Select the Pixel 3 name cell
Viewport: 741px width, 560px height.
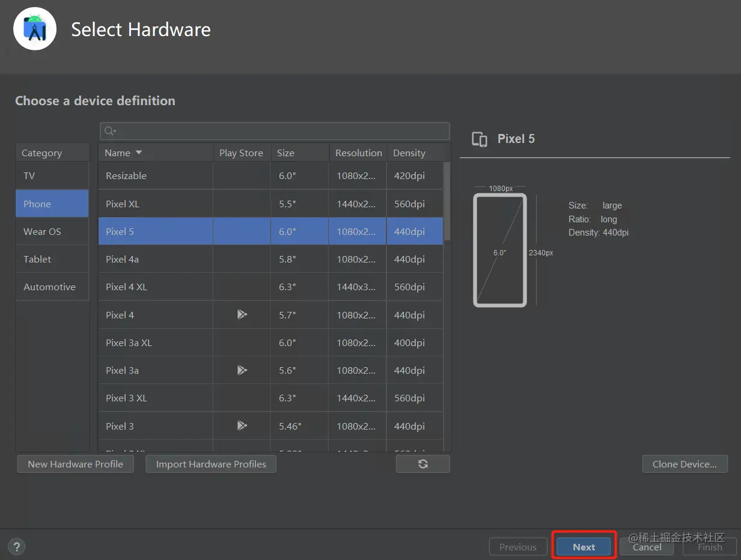(x=156, y=426)
